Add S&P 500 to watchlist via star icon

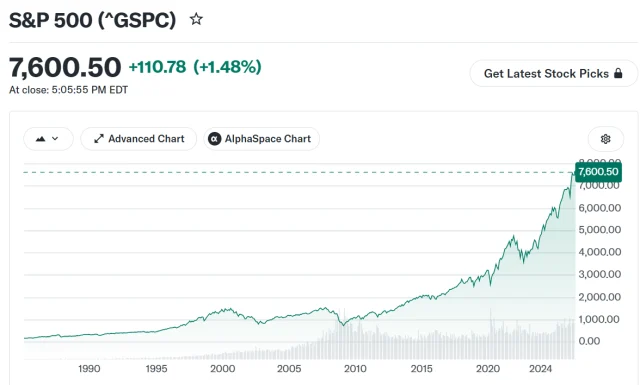[x=196, y=19]
